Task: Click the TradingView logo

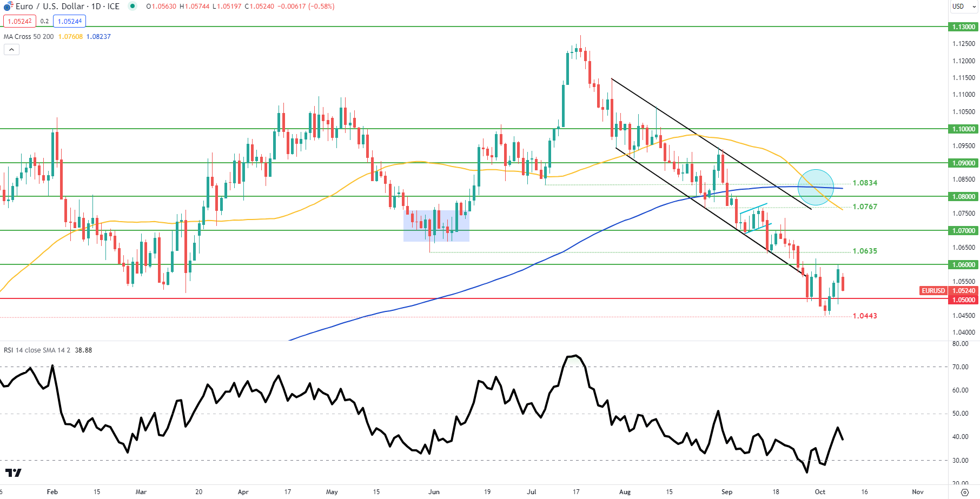Action: point(13,473)
